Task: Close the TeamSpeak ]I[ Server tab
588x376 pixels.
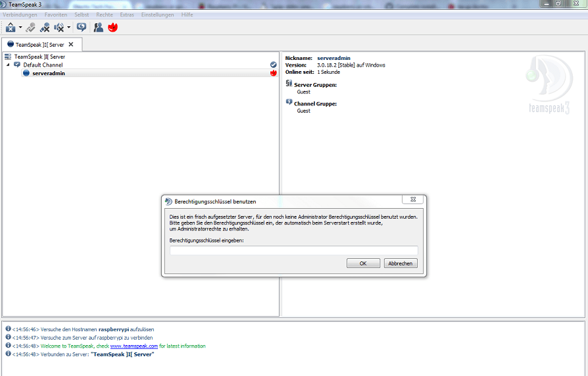Action: 71,44
